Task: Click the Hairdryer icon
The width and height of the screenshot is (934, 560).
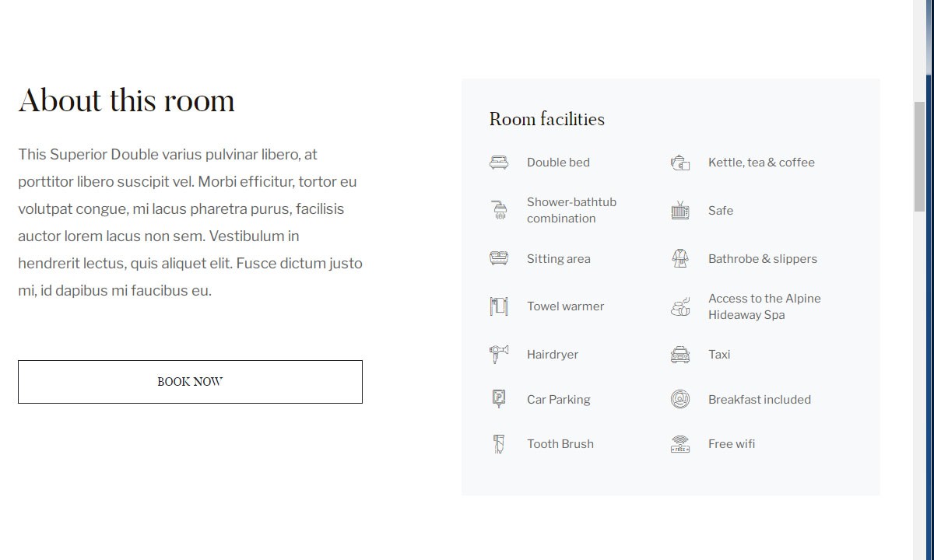Action: 499,355
